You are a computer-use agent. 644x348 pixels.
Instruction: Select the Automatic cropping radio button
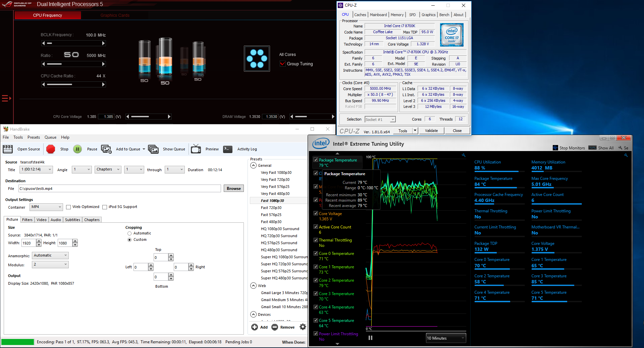[x=129, y=233]
